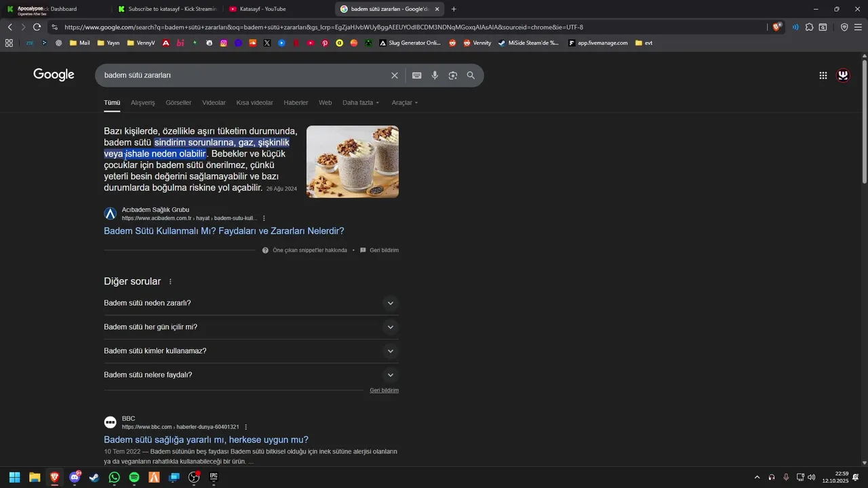The image size is (868, 488).
Task: Open Steam from the taskbar
Action: [x=94, y=477]
